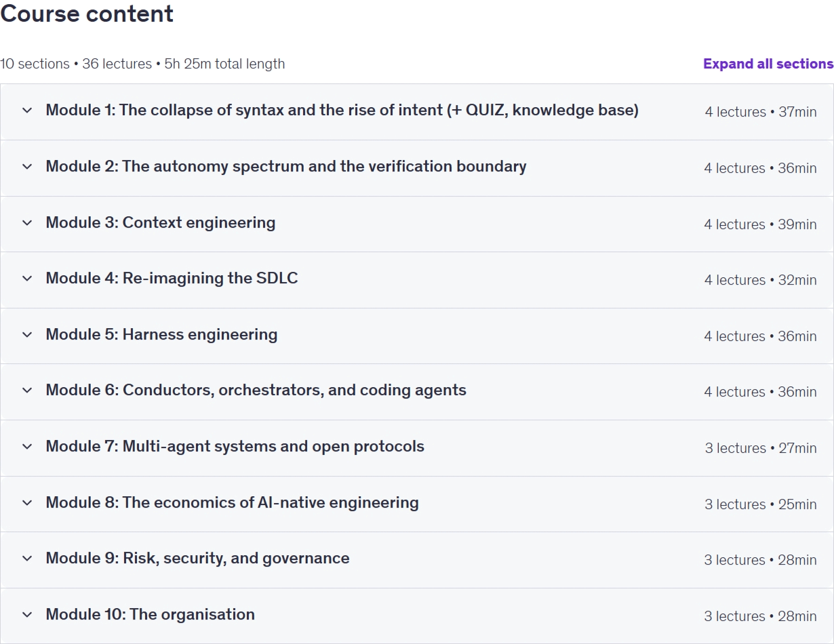Expand Module 4 chevron arrow
This screenshot has width=834, height=644.
[27, 279]
